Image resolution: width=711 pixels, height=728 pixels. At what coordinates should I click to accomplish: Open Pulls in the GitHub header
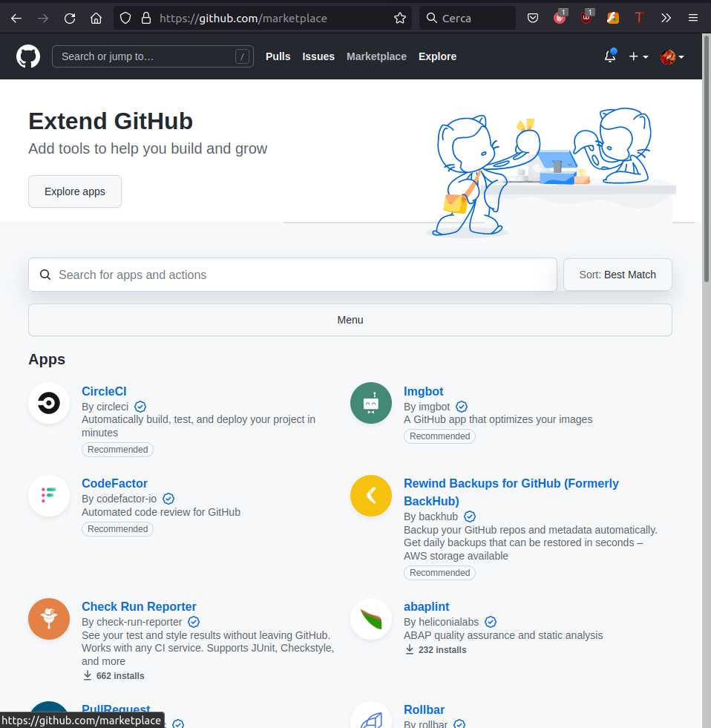[x=278, y=56]
